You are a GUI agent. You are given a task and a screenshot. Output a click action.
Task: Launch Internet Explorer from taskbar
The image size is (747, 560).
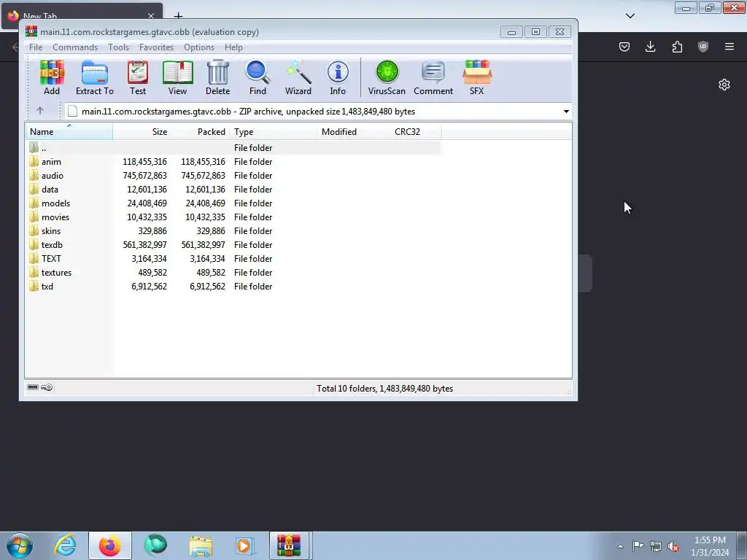point(65,545)
